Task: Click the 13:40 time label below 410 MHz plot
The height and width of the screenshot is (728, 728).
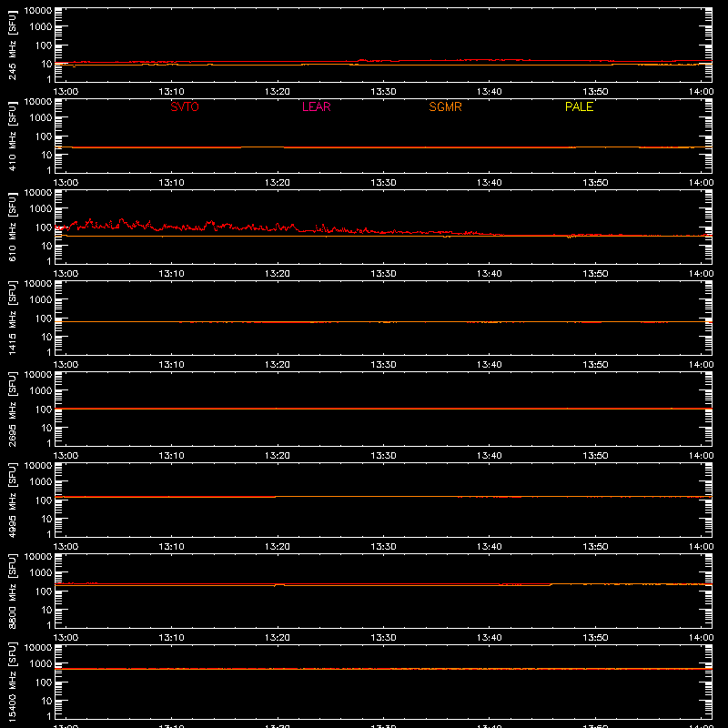Action: [490, 183]
